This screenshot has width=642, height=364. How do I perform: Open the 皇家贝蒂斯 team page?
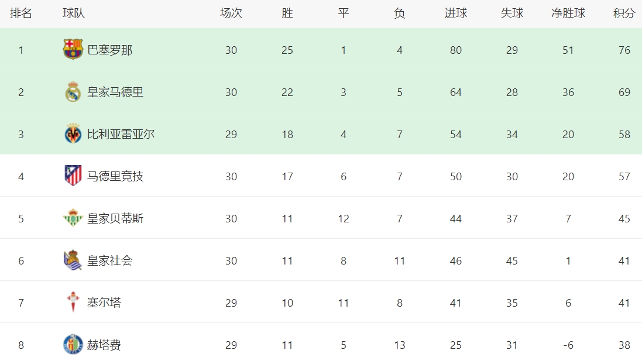pyautogui.click(x=115, y=219)
